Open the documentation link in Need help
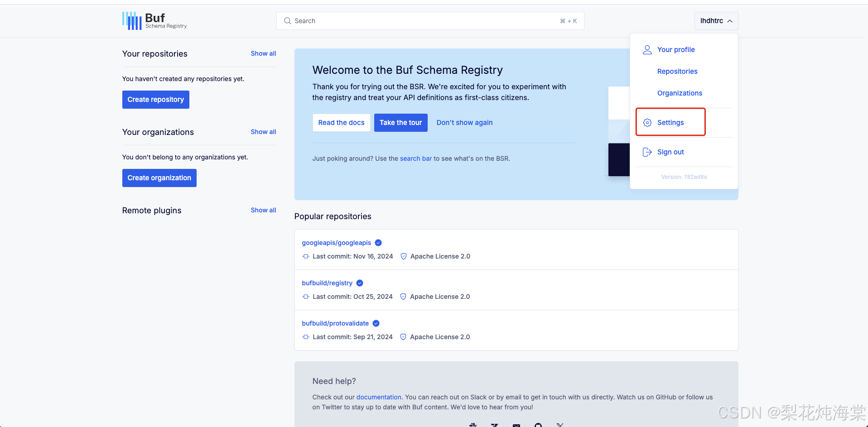 379,397
